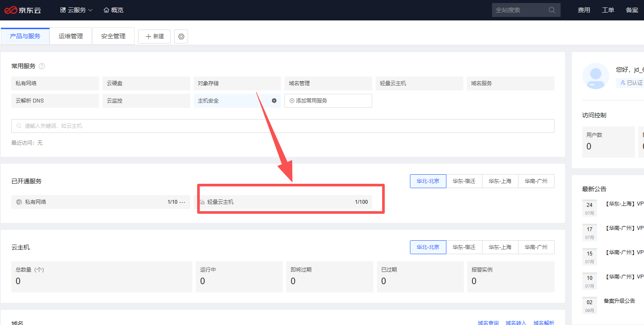Click the globe icon beside 私有网络

[19, 202]
